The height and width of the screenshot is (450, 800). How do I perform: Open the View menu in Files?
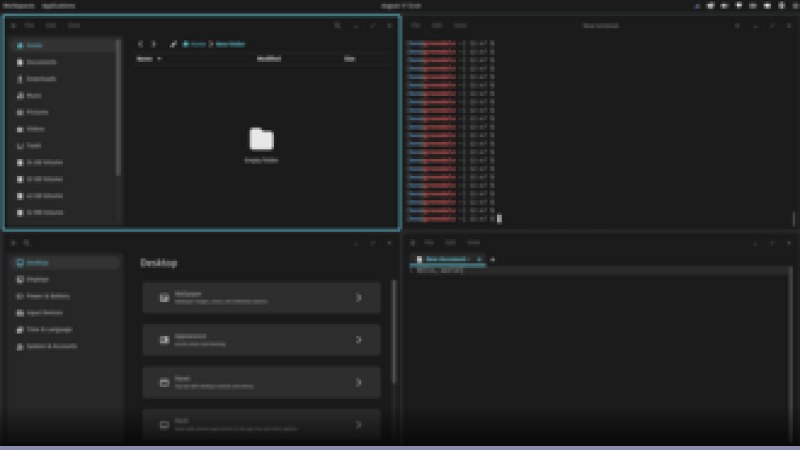(73, 26)
